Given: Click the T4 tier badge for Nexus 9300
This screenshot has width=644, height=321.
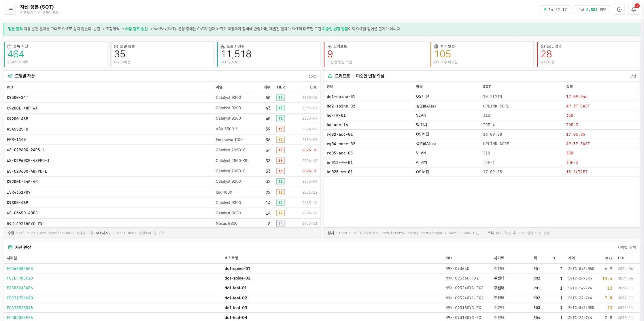Looking at the screenshot, I should (280, 224).
